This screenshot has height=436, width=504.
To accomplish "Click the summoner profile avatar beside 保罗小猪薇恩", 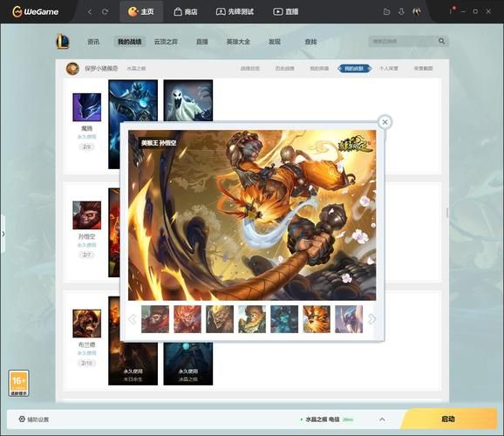I will click(72, 69).
